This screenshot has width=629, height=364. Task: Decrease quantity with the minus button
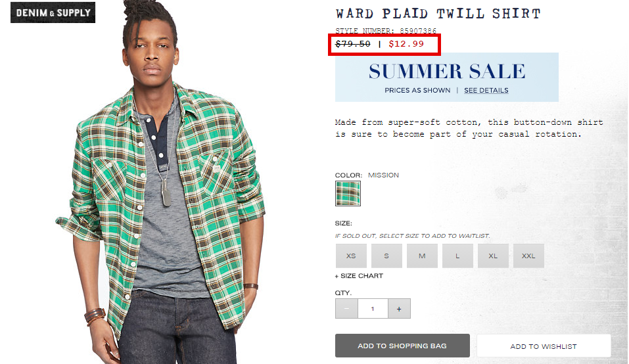346,309
